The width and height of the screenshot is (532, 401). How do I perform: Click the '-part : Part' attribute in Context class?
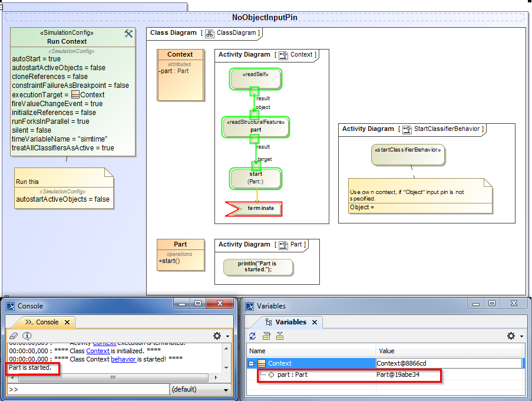[x=173, y=71]
